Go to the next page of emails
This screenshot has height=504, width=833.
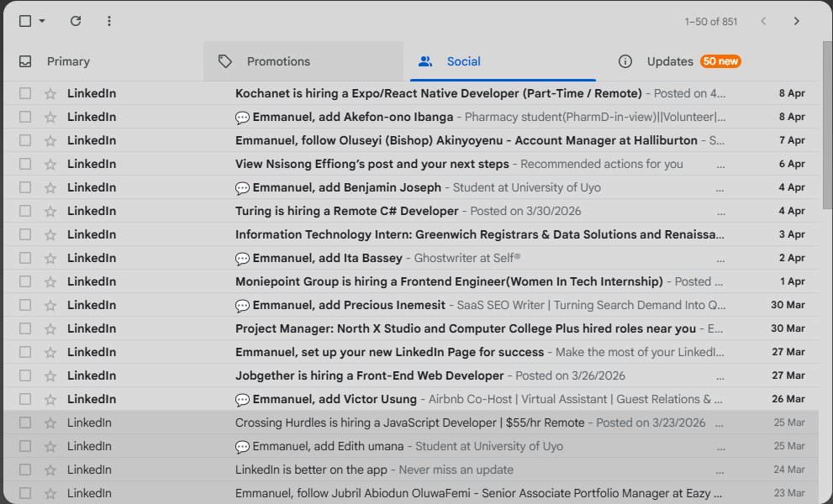pos(796,21)
